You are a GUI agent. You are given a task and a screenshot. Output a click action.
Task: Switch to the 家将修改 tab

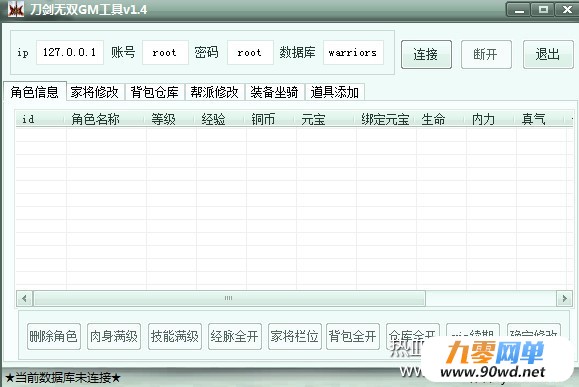tap(95, 92)
